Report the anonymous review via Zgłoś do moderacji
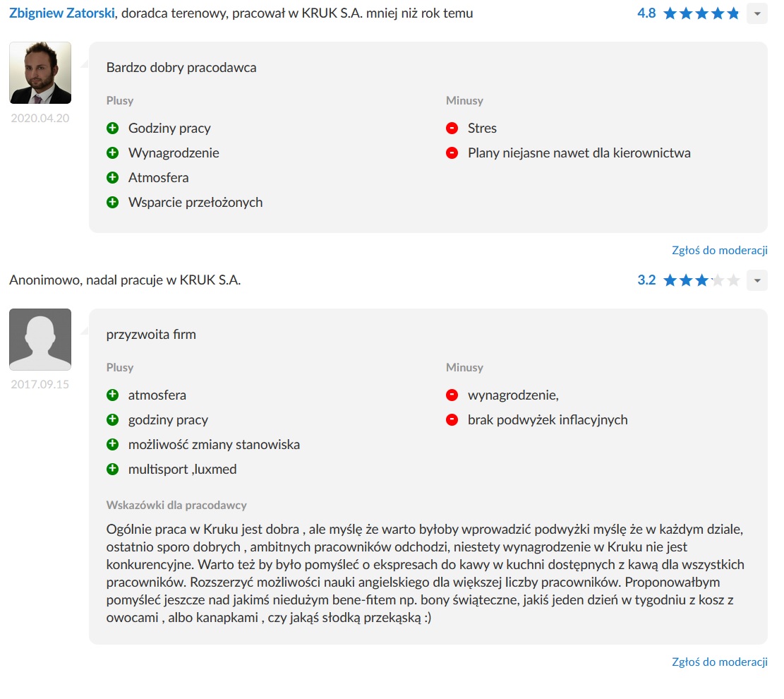 tap(720, 662)
